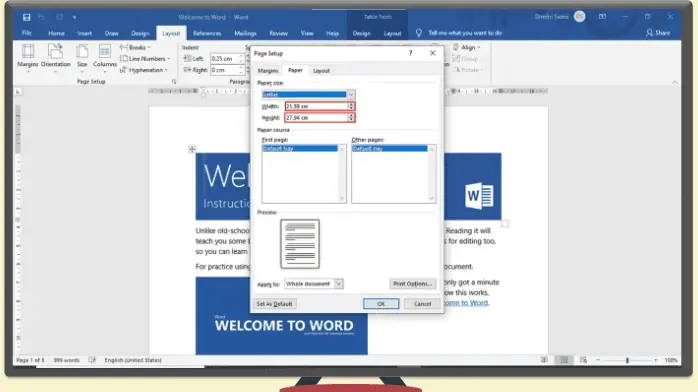The image size is (698, 392).
Task: Click the Other pages list scrollbar
Action: (431, 174)
